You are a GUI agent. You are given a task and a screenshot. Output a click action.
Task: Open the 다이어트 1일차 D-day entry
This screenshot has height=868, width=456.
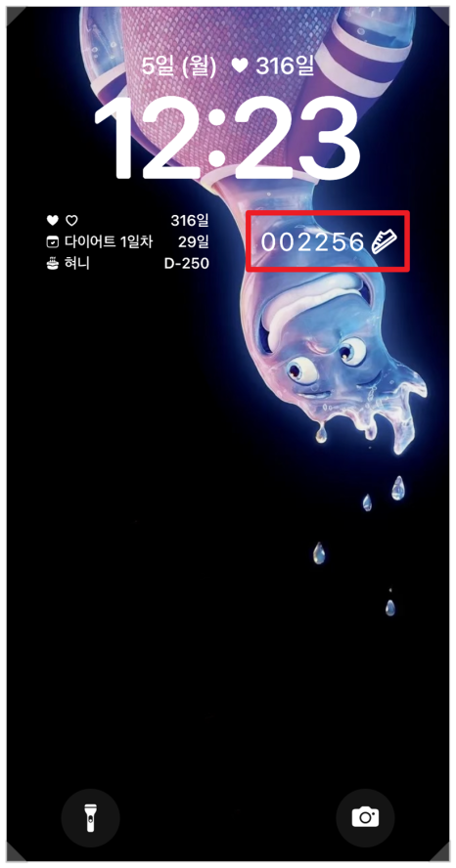(127, 241)
